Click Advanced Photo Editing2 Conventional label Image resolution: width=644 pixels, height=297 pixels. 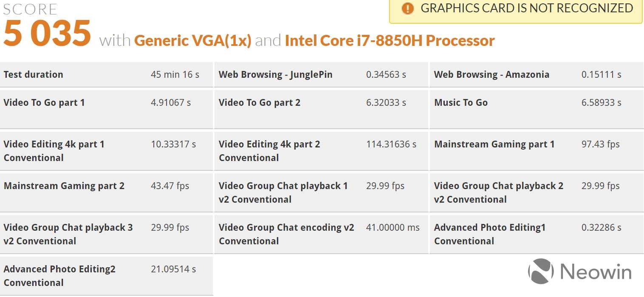59,276
